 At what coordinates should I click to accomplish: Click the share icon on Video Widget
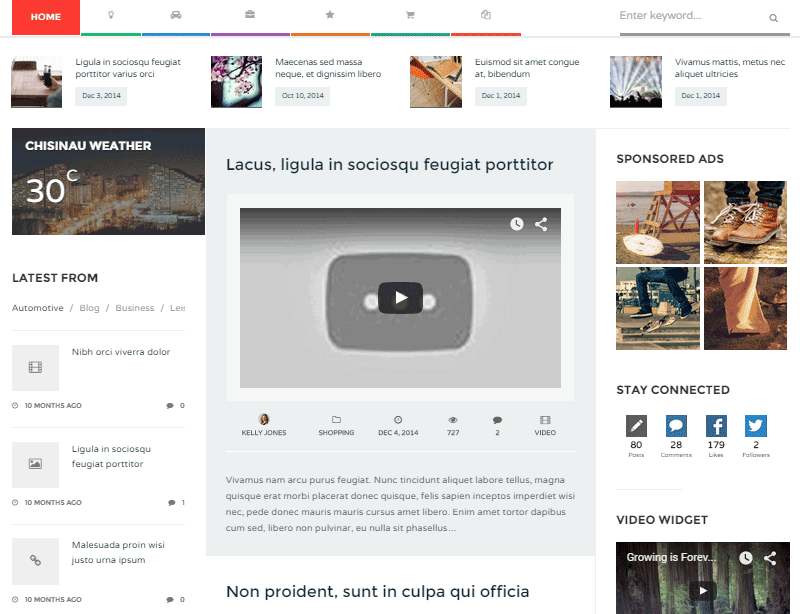tap(770, 558)
